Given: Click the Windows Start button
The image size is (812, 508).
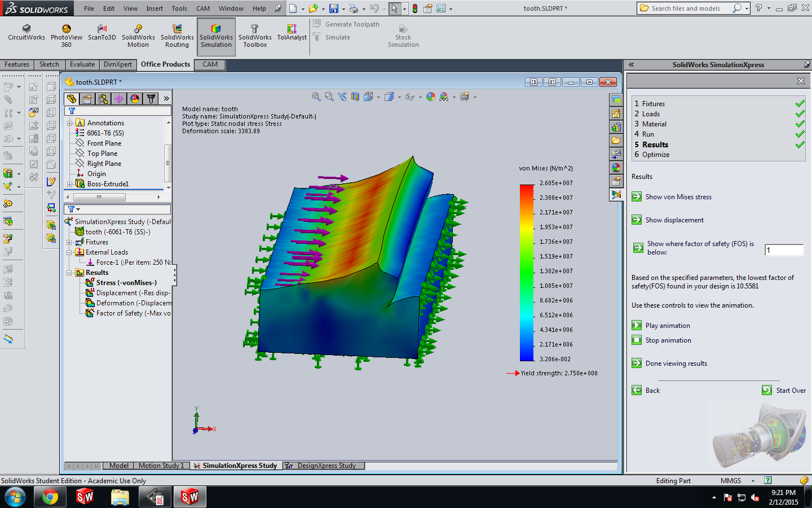Looking at the screenshot, I should point(15,497).
